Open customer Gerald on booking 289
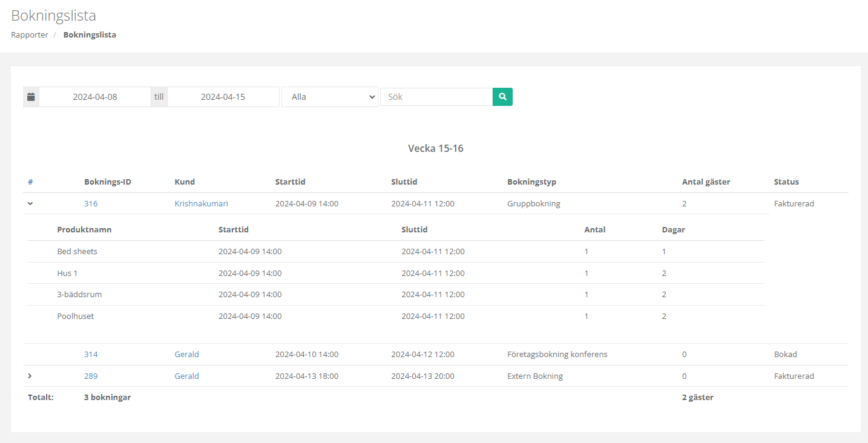The height and width of the screenshot is (443, 868). point(186,376)
